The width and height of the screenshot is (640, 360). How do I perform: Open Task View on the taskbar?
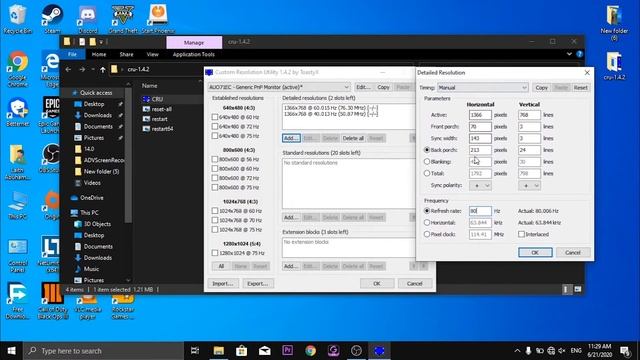pos(195,351)
